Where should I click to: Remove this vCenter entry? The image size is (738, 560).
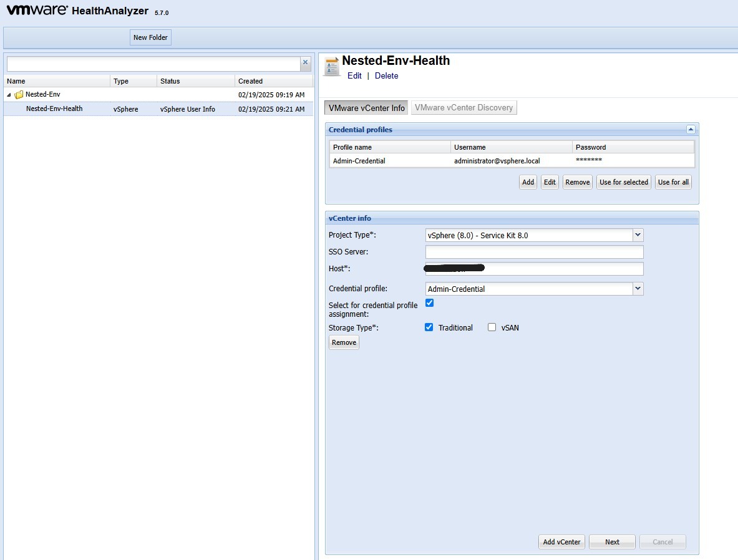coord(344,342)
